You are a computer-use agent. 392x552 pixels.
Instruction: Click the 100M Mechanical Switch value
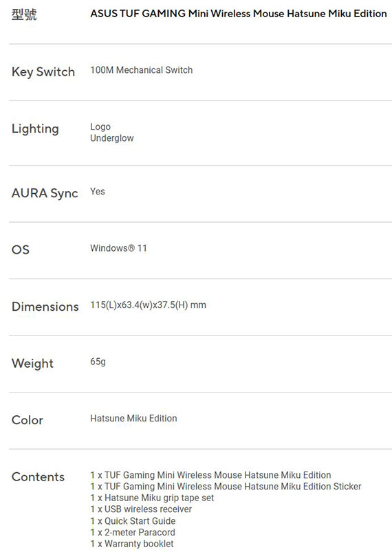coord(141,70)
